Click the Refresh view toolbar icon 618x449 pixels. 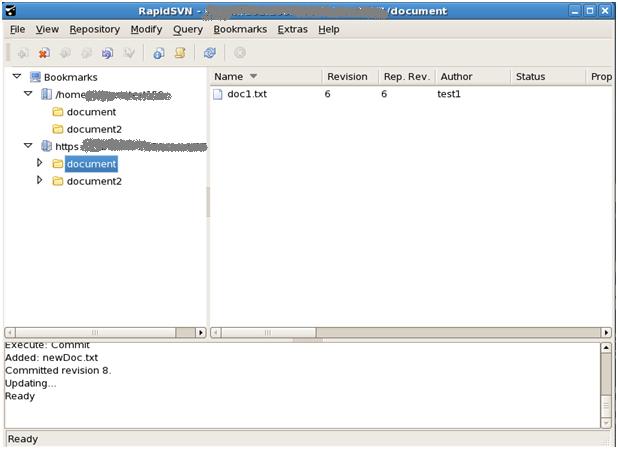click(210, 53)
